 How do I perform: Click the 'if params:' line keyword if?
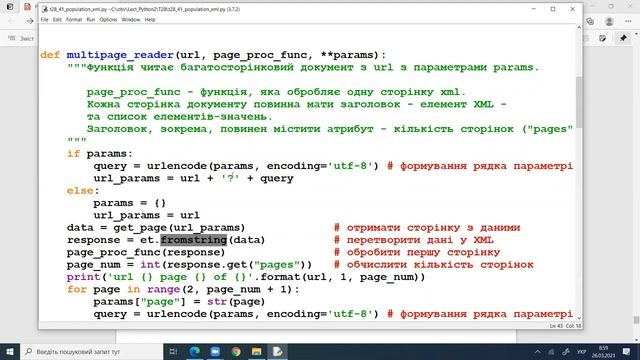tap(73, 154)
